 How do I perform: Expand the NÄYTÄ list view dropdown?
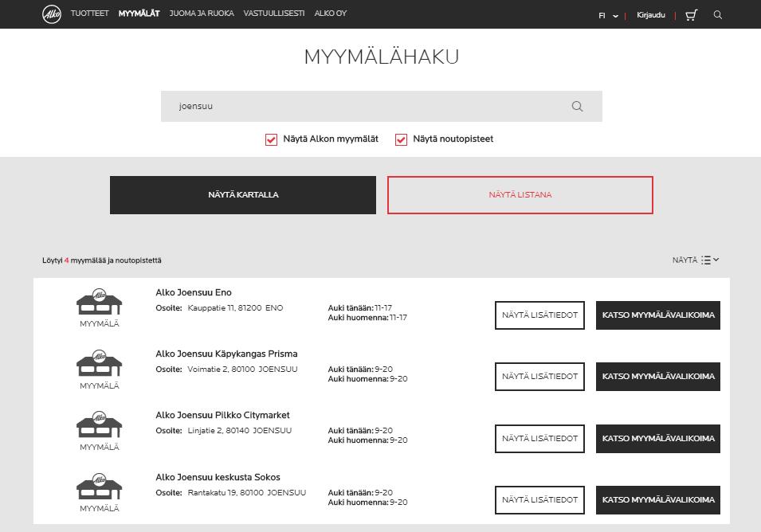coord(696,260)
